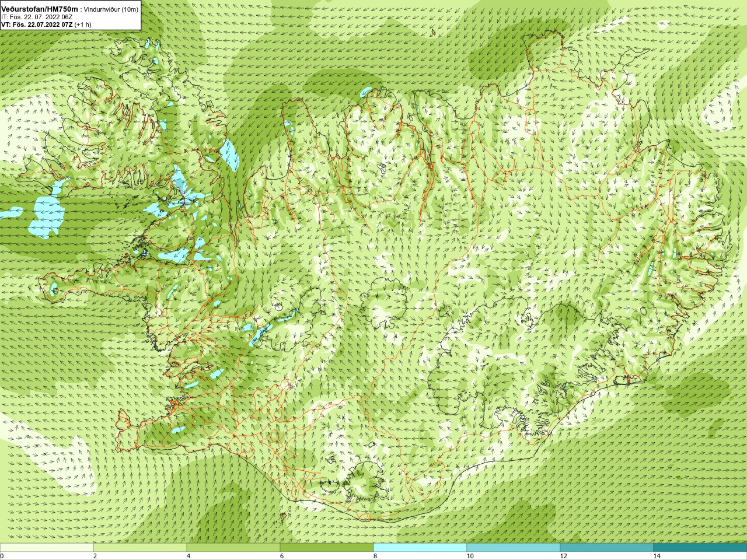This screenshot has height=560, width=747.
Task: Select the IT: Fös. 22. 07. 2022 06Z line
Action: [37, 17]
